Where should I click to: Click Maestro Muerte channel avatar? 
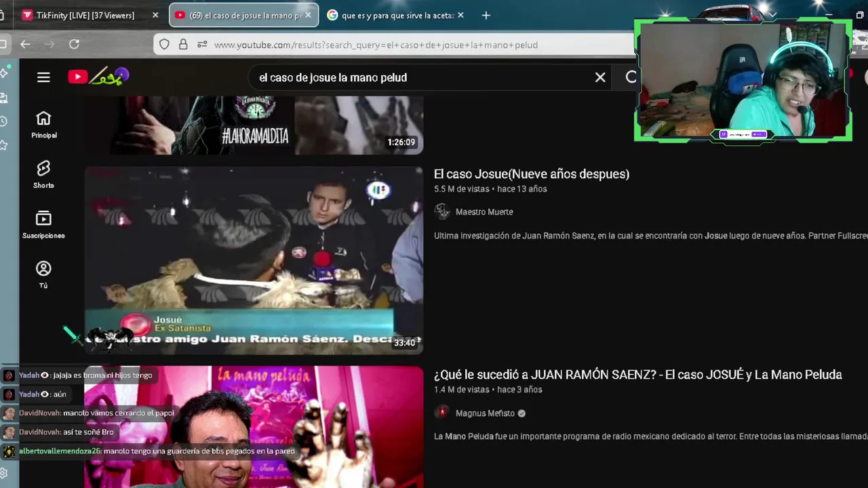point(442,211)
